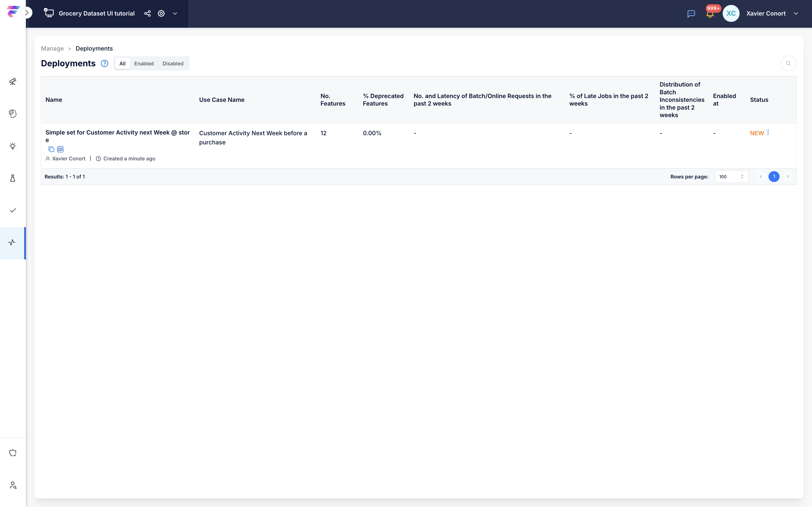Screen dimensions: 812x507
Task: Click the Grocery Dataset UI tutorial catalog title
Action: [x=97, y=13]
